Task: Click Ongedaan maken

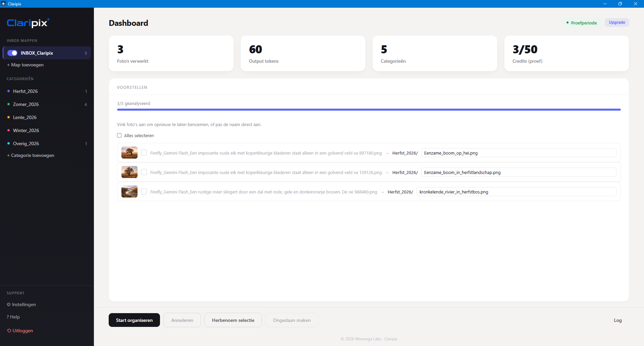Action: pyautogui.click(x=292, y=320)
